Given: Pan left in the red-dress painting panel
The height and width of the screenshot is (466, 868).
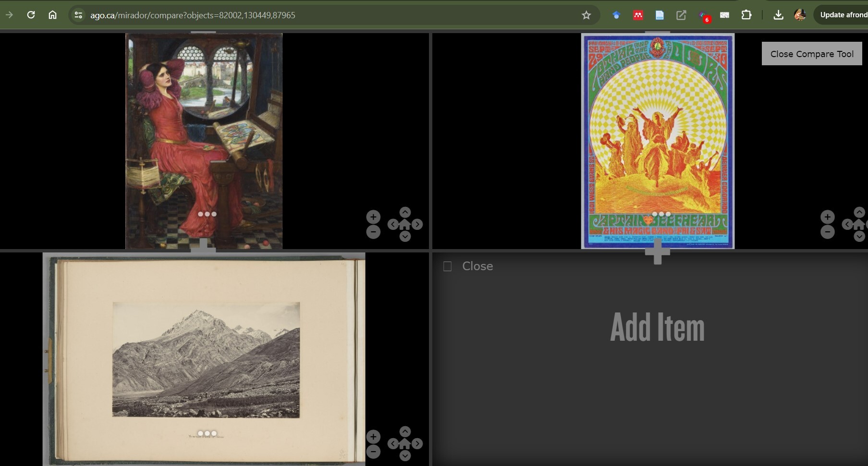Looking at the screenshot, I should (x=393, y=224).
